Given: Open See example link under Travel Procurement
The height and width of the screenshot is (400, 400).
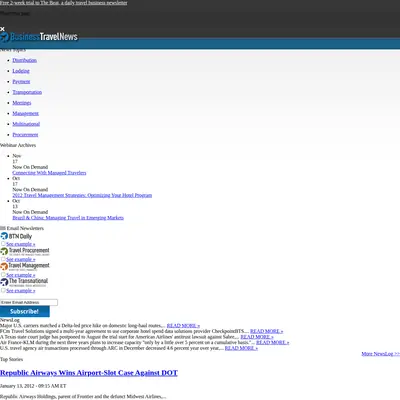Looking at the screenshot, I should (x=21, y=259).
